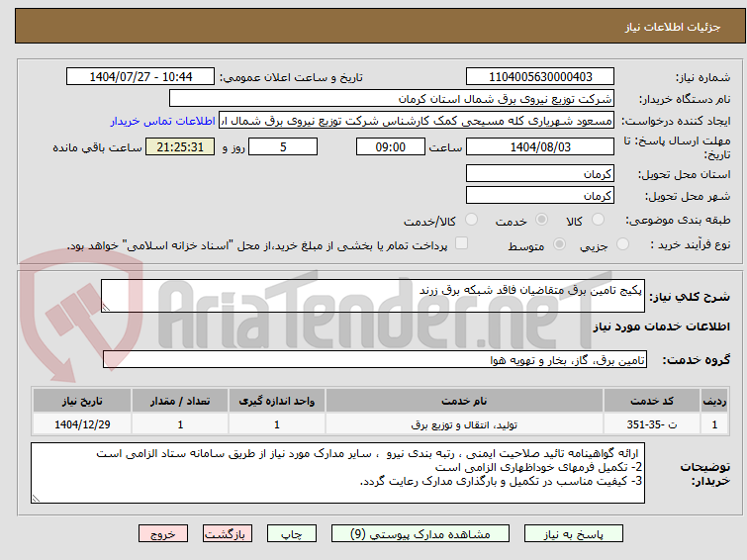Select the جزیی purchase type radio
The height and width of the screenshot is (560, 747).
622,244
